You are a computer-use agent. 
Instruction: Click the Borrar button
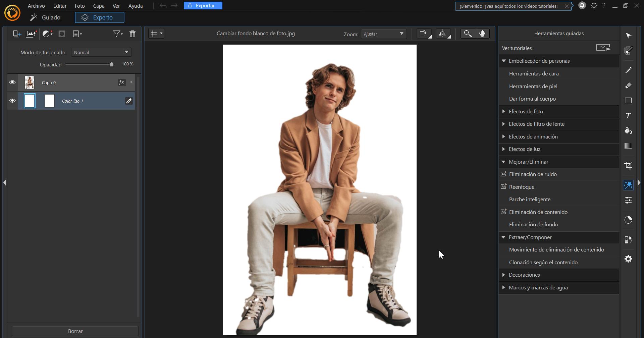point(75,331)
